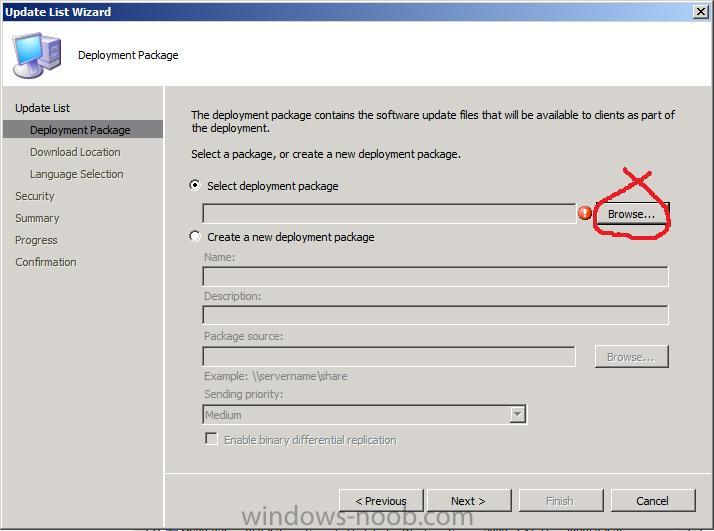Choose Select deployment package radio option

click(195, 185)
